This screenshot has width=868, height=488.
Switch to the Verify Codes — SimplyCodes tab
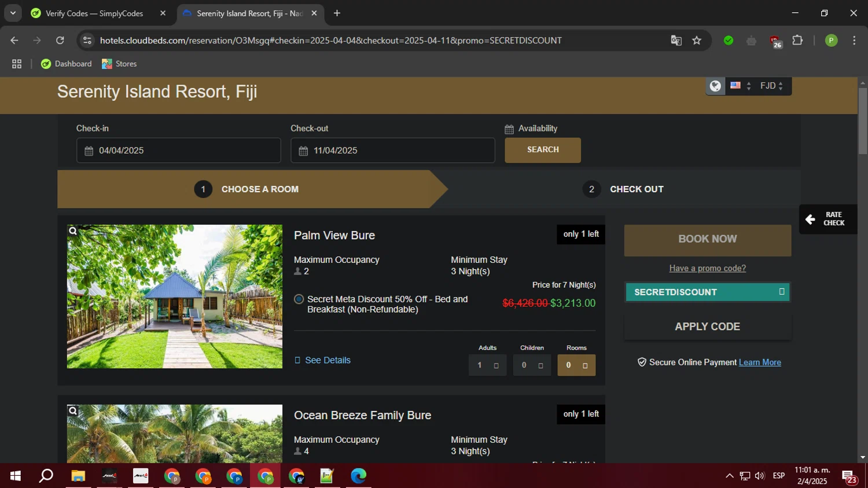94,13
